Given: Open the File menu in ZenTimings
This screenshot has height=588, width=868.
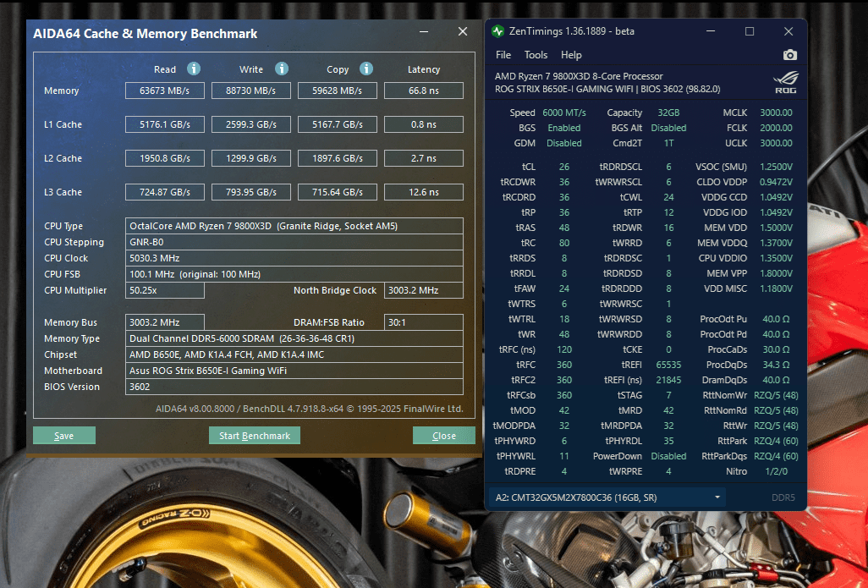Looking at the screenshot, I should coord(503,55).
